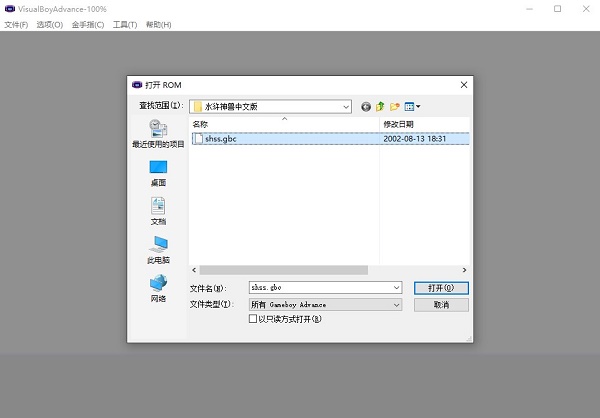Viewport: 600px width, 418px height.
Task: Click the shss.gbc file icon
Action: point(198,139)
